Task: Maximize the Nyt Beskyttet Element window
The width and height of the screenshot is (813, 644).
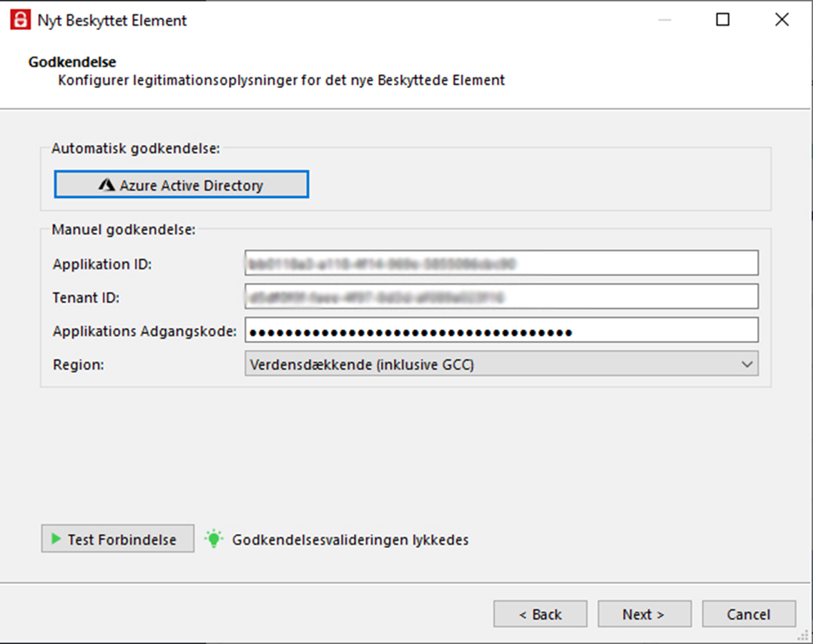Action: coord(723,20)
